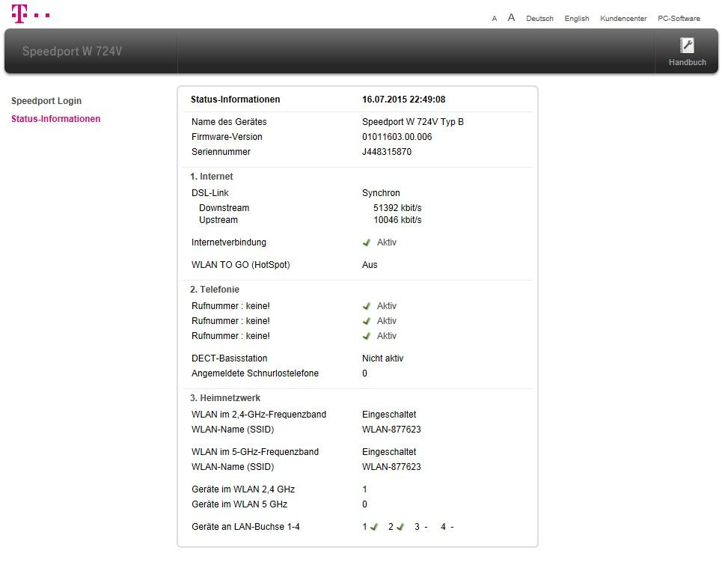Click the Internetverbindung label
This screenshot has width=728, height=577.
point(228,242)
